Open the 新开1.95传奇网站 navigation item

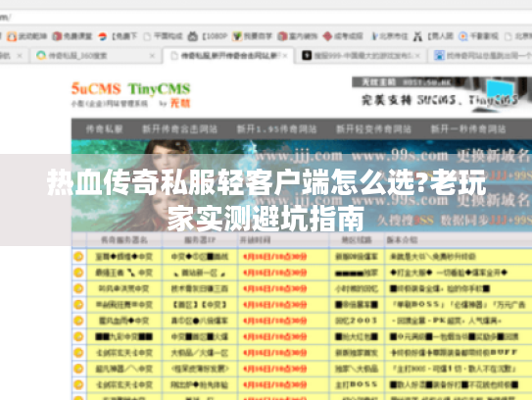pyautogui.click(x=276, y=129)
